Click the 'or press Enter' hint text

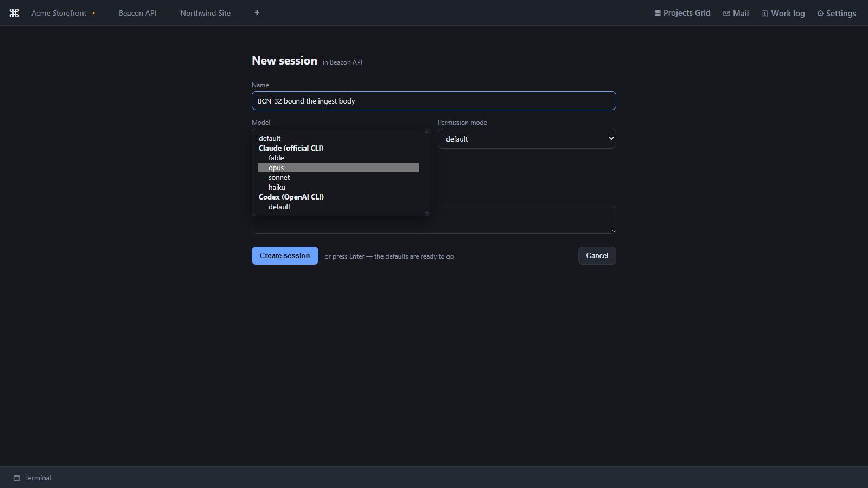pyautogui.click(x=389, y=256)
